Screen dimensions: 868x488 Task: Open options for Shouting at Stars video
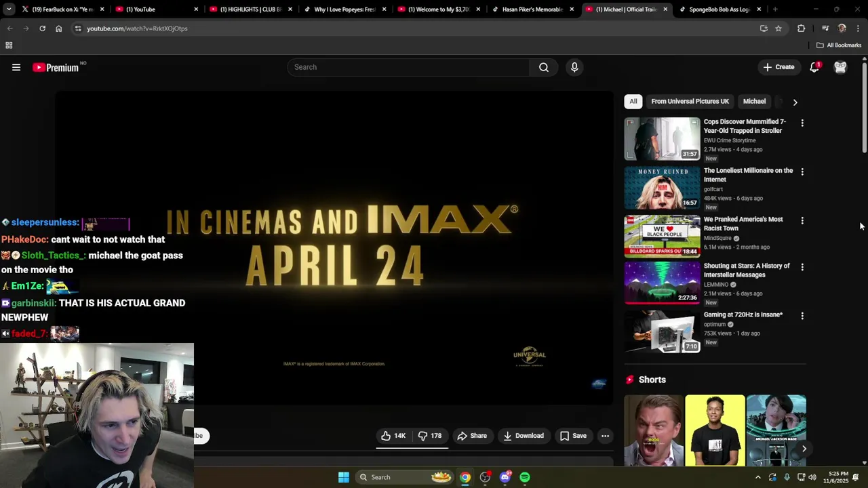coord(802,267)
